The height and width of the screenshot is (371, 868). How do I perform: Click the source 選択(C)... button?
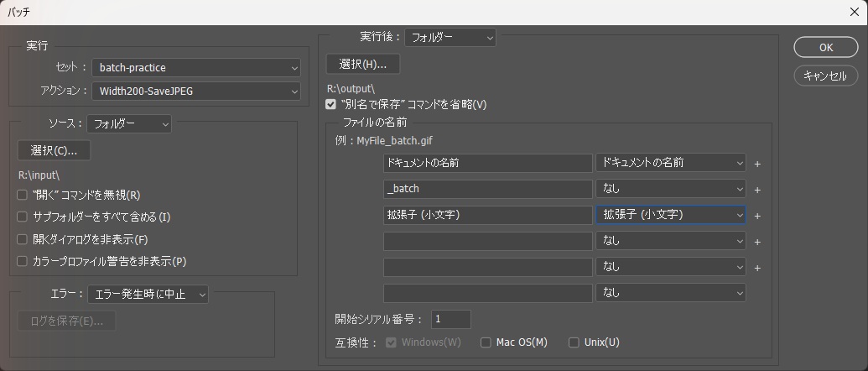(x=54, y=150)
